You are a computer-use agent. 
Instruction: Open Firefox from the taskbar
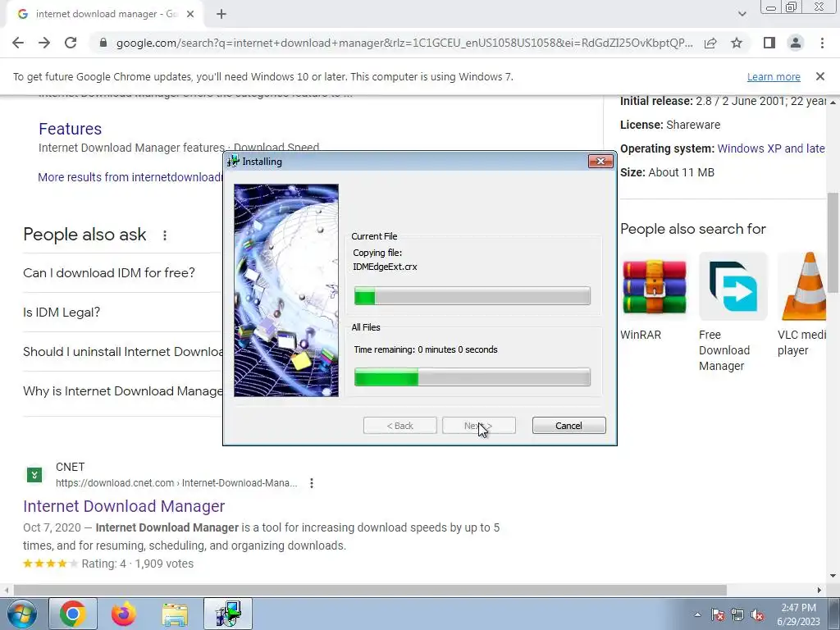pos(124,614)
